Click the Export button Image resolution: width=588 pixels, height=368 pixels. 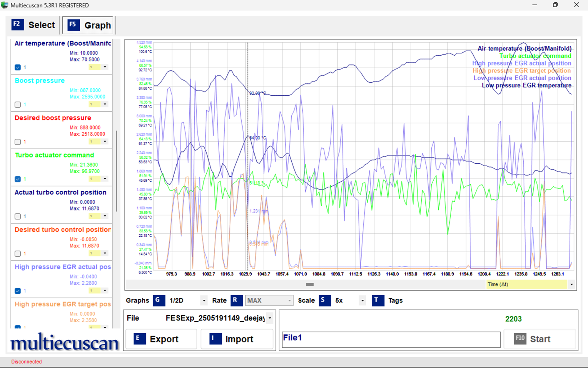point(161,339)
